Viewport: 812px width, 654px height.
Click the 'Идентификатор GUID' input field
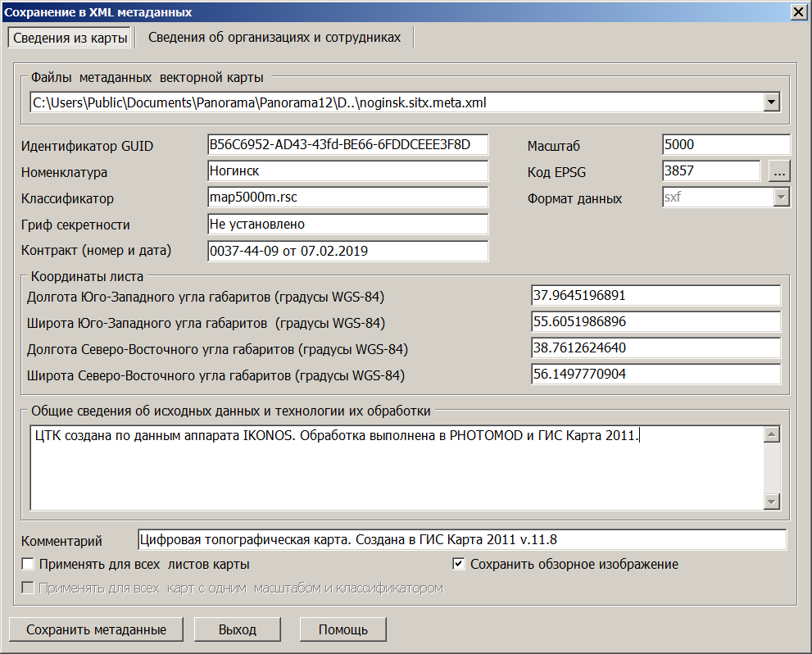click(x=347, y=145)
